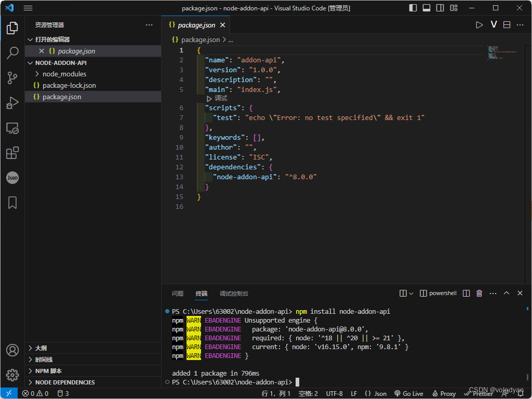This screenshot has height=399, width=532.
Task: Open the Manage gear settings menu
Action: pos(12,375)
